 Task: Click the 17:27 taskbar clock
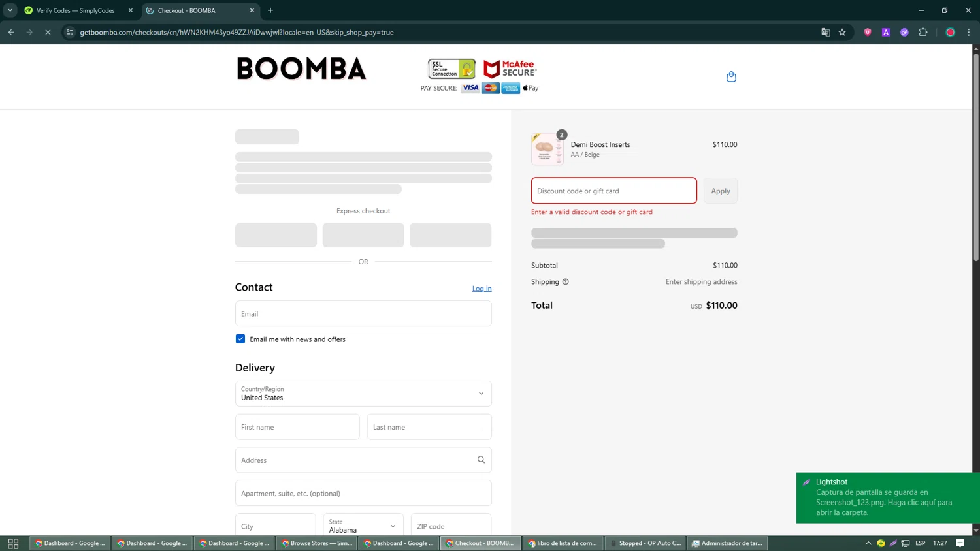940,543
